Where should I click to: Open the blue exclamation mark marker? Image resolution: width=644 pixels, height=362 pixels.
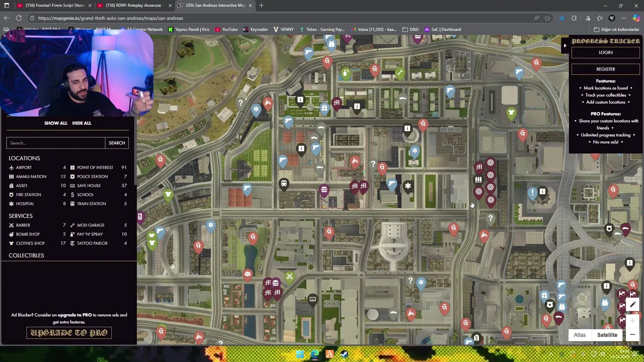click(x=532, y=193)
